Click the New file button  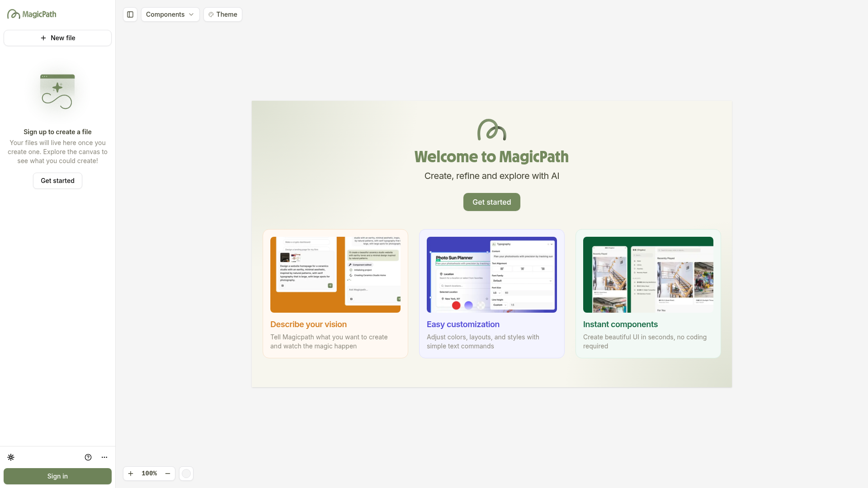(x=57, y=38)
